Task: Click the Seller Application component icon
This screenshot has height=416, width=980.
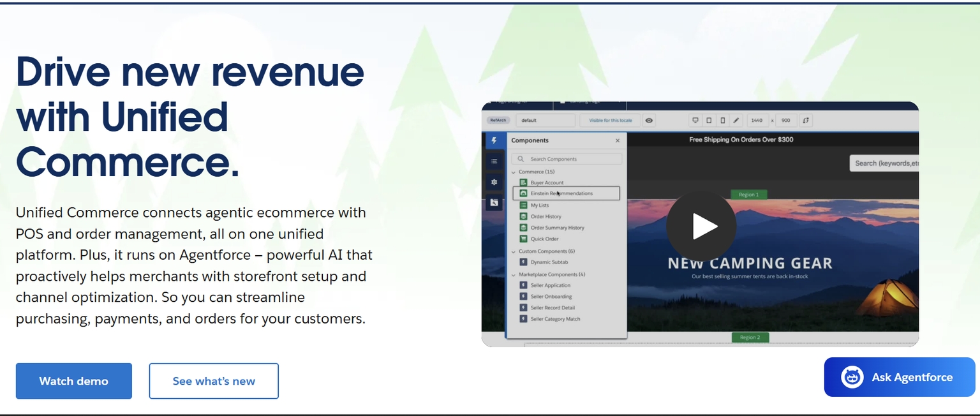Action: point(523,285)
